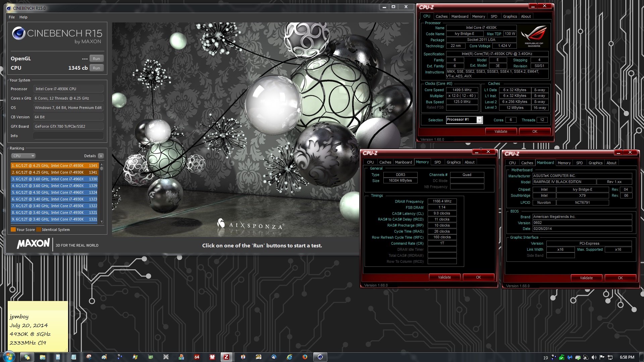Open the Notepad taskbar icon

[73, 357]
